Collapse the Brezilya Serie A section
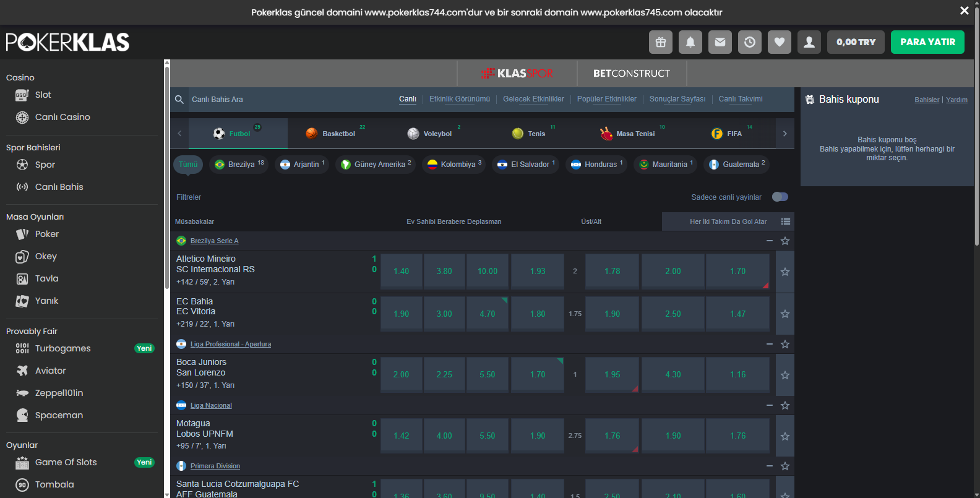This screenshot has width=980, height=498. click(x=770, y=241)
